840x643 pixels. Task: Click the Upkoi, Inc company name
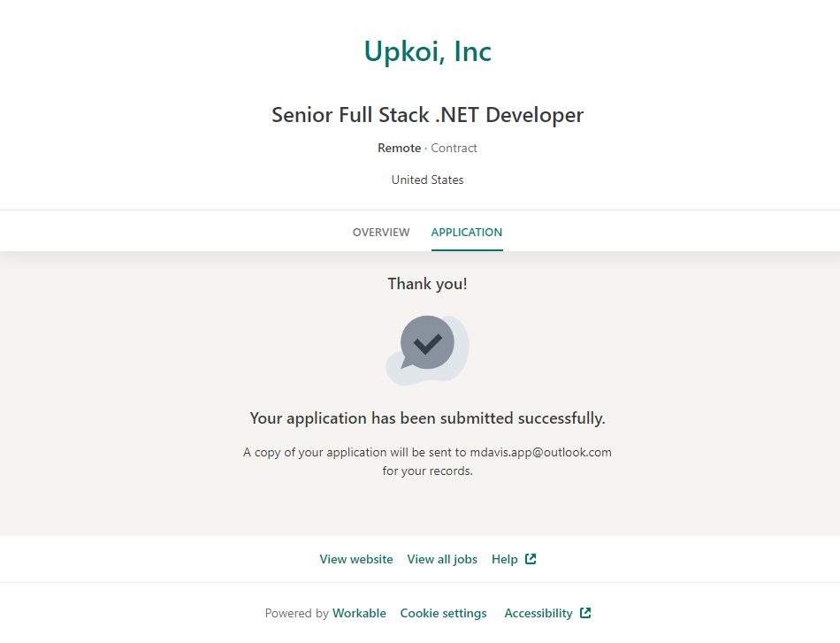click(427, 52)
